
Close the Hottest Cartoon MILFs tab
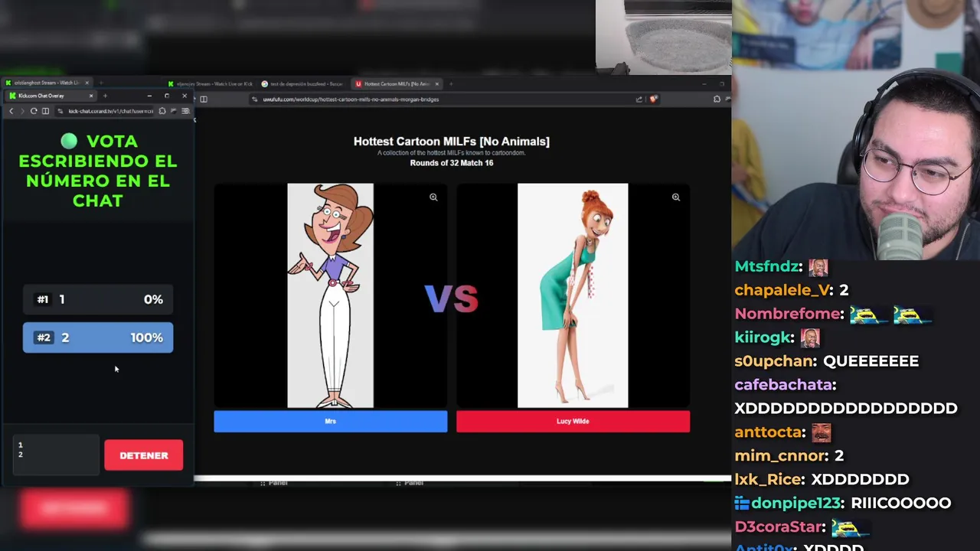(437, 83)
